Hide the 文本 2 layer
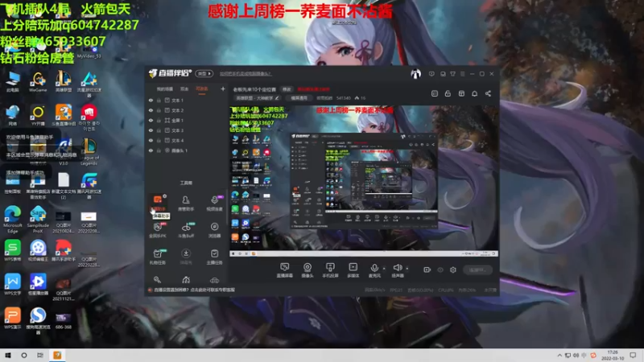 151,110
